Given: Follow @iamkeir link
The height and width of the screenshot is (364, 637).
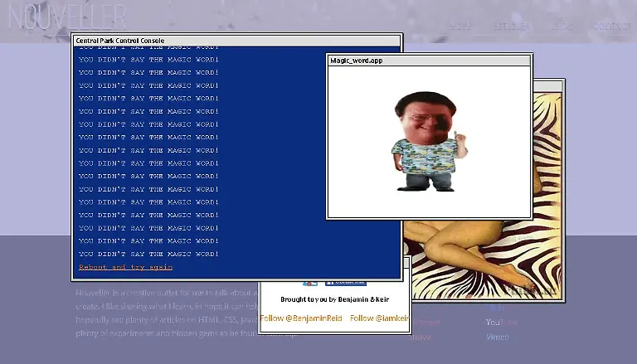Looking at the screenshot, I should (379, 318).
